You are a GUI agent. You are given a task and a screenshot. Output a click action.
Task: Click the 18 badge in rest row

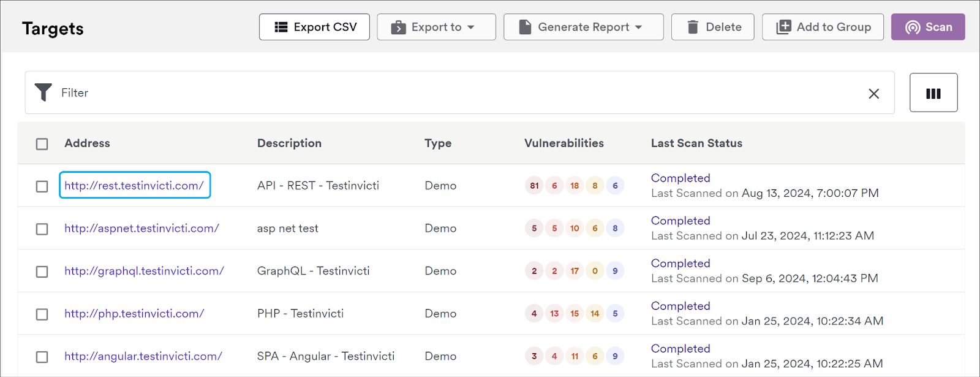pos(575,185)
